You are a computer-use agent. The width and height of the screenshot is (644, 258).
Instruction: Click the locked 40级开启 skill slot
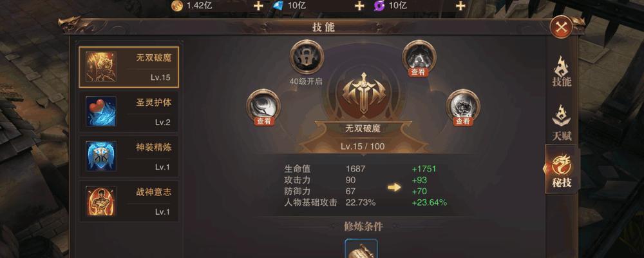pyautogui.click(x=307, y=57)
